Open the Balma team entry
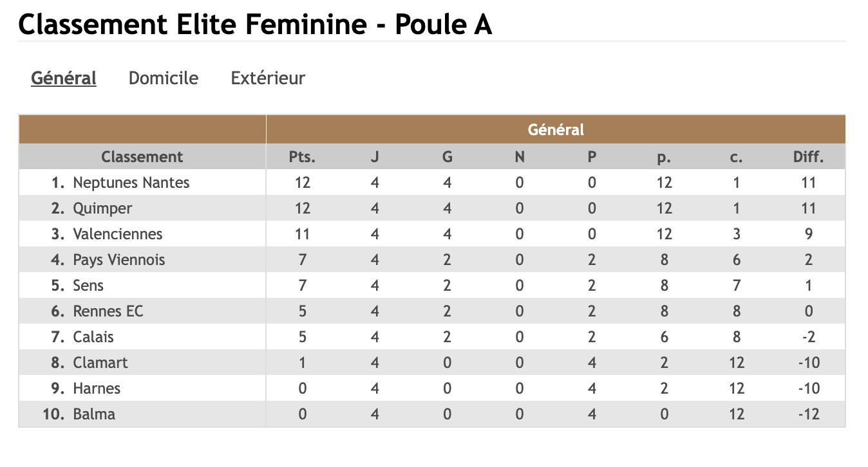The width and height of the screenshot is (868, 467). pos(94,414)
